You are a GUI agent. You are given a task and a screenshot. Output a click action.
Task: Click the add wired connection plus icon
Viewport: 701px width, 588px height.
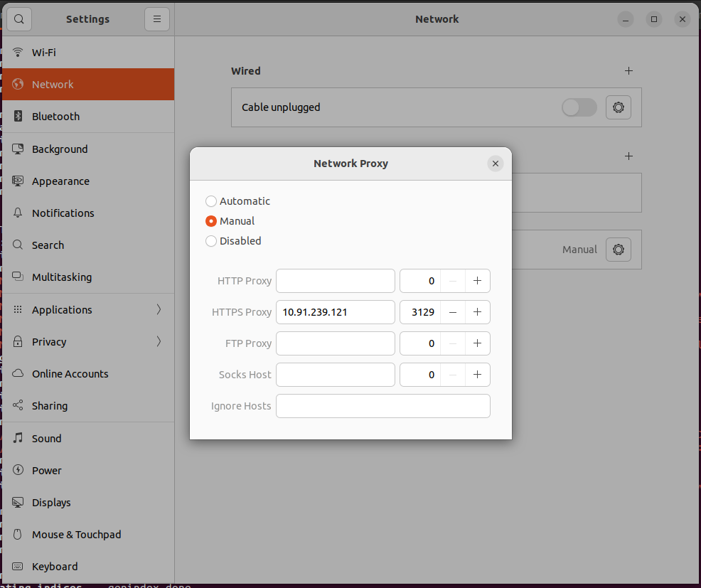(x=628, y=71)
